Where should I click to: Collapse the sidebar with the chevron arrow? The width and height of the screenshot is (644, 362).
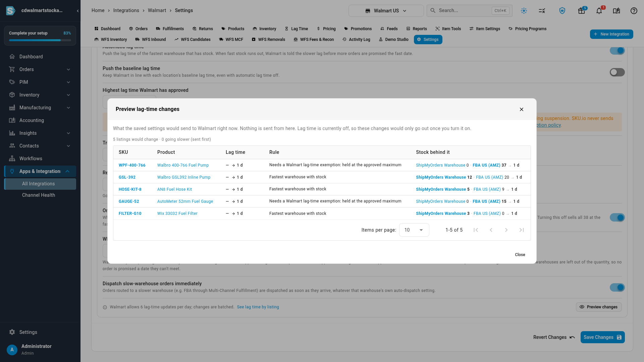click(78, 11)
